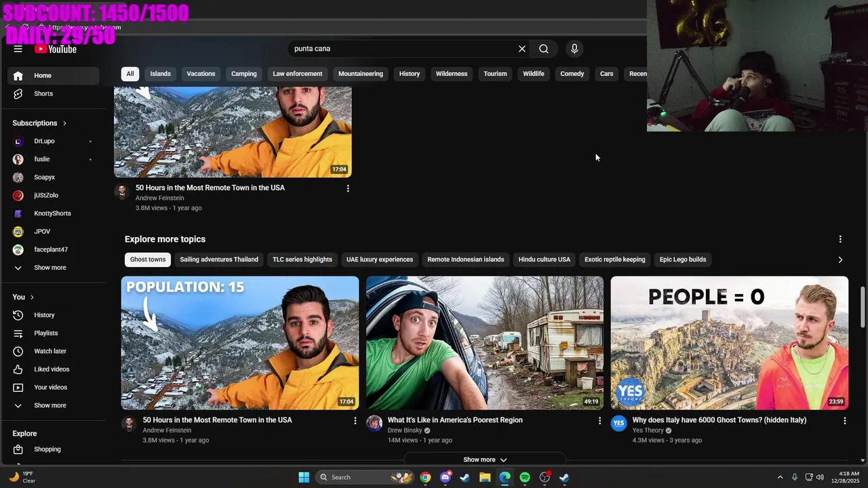
Task: Clear the punta cana search text
Action: click(x=522, y=49)
